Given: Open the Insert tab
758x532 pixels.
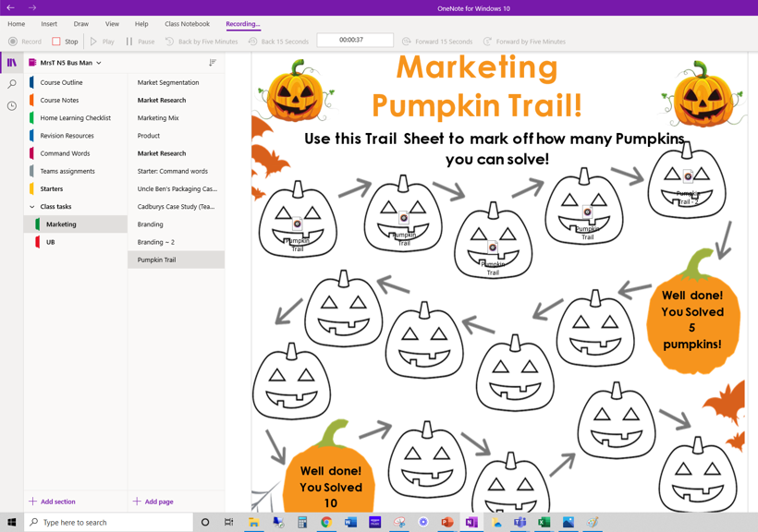Looking at the screenshot, I should (49, 24).
